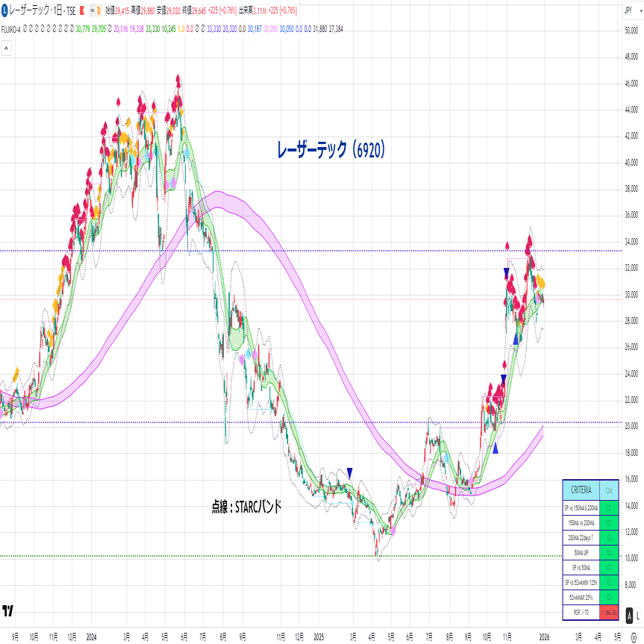Click the 40,000 price axis label
The height and width of the screenshot is (644, 644).
pyautogui.click(x=631, y=163)
